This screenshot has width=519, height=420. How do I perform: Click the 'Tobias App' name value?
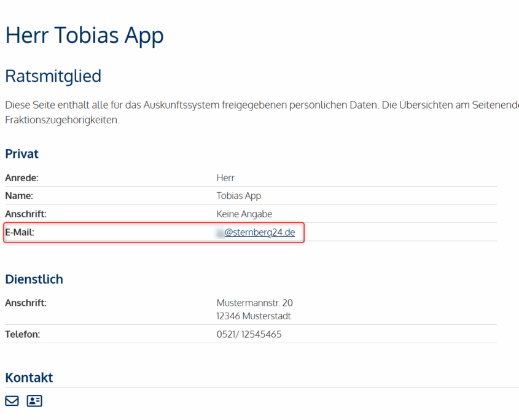click(x=239, y=196)
